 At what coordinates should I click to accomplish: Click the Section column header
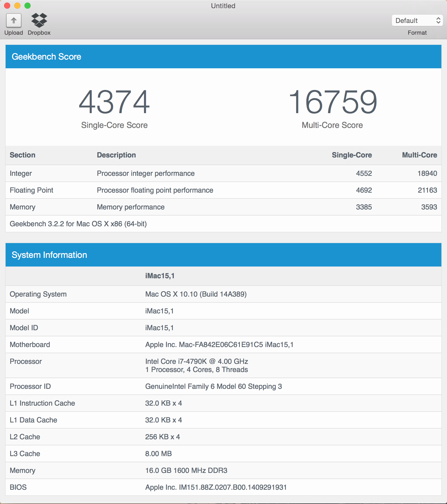[23, 155]
